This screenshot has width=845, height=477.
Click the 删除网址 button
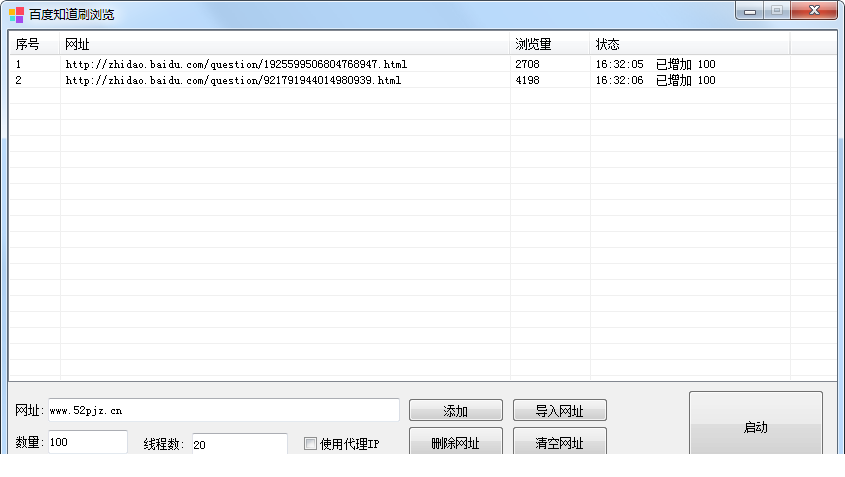[x=455, y=441]
